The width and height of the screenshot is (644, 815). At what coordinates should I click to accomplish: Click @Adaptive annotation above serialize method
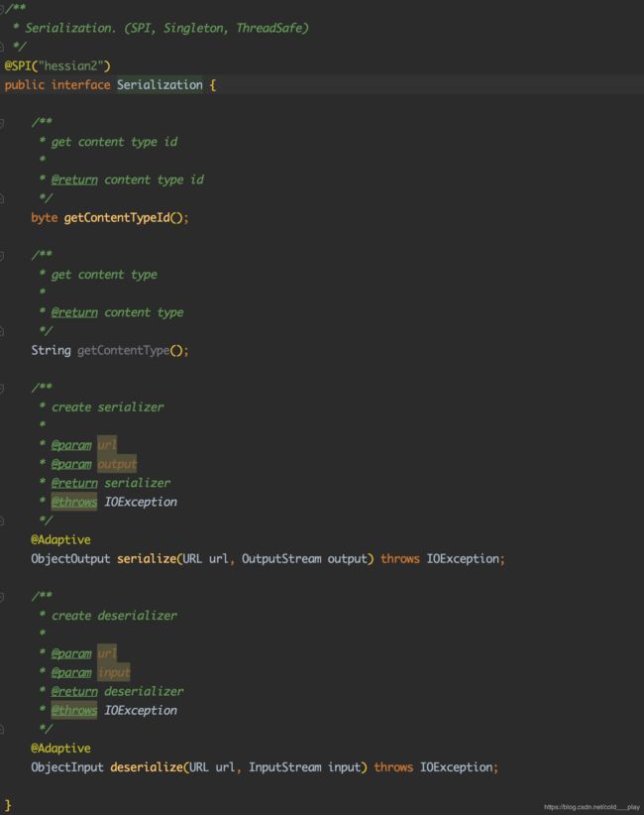[x=60, y=539]
